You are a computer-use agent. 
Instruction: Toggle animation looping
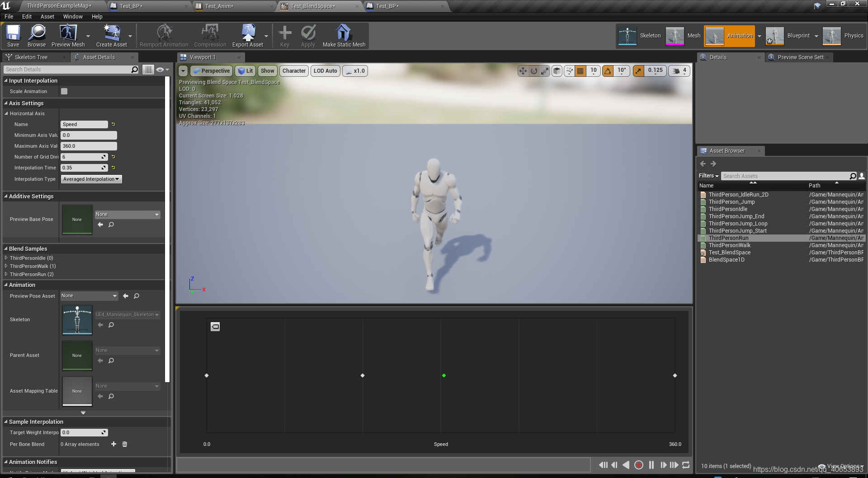(x=686, y=465)
